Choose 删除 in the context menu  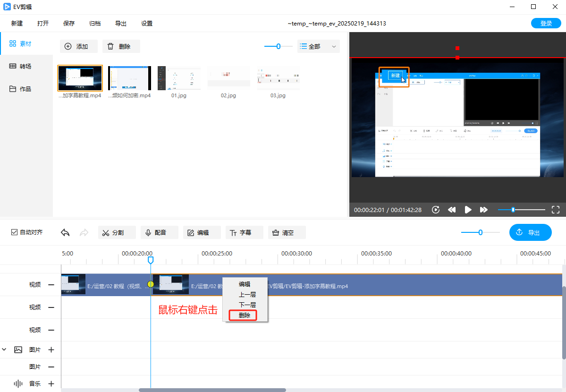tap(244, 315)
